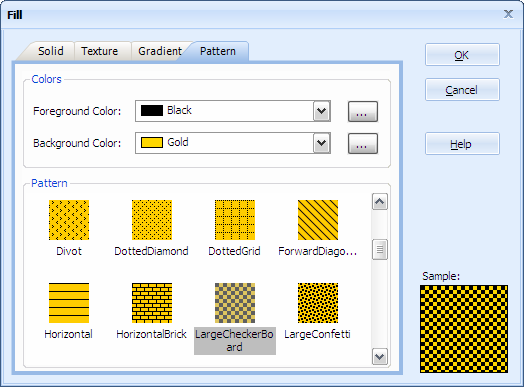
Task: Pick the DottedGrid pattern
Action: click(235, 220)
